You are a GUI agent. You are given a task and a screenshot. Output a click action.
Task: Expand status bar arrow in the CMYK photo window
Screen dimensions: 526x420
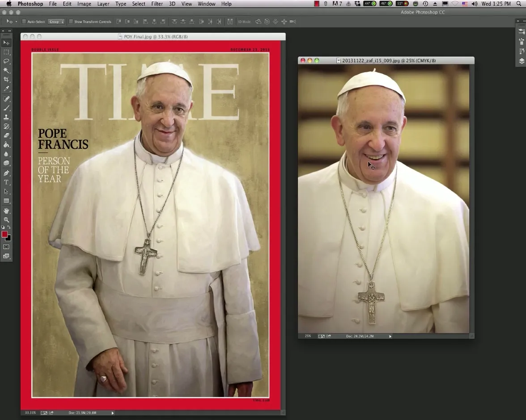pos(390,336)
